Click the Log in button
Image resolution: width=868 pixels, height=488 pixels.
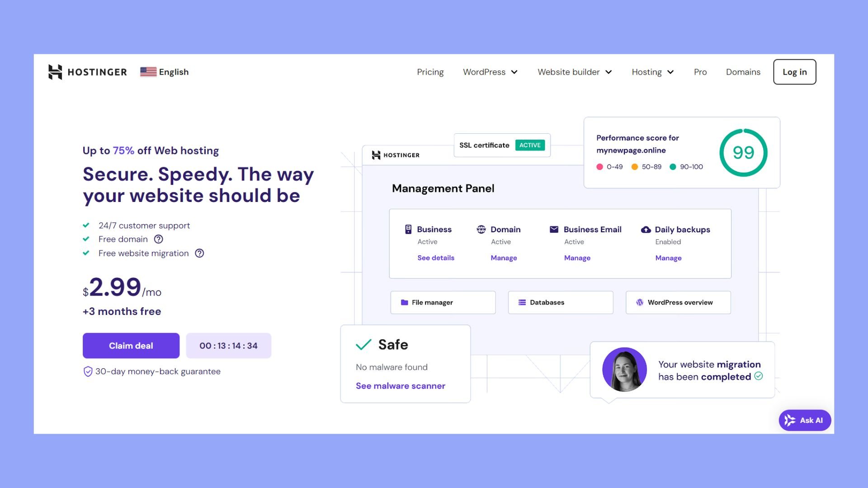[795, 71]
